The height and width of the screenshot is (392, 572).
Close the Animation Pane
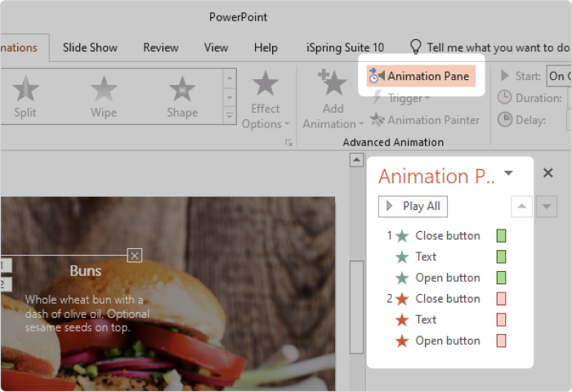tap(548, 172)
